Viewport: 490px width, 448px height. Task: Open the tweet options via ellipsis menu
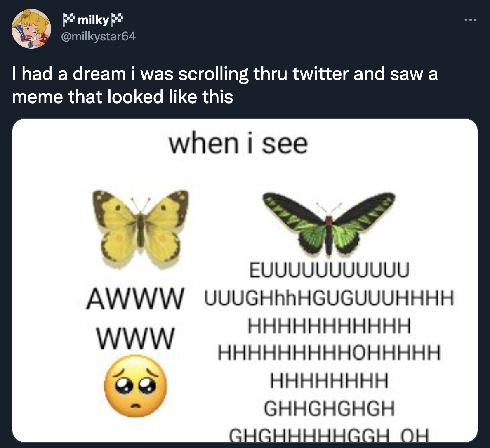tap(470, 19)
